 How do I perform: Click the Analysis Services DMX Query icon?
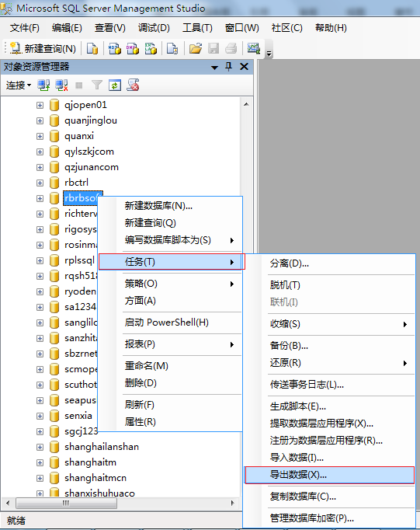(x=133, y=49)
